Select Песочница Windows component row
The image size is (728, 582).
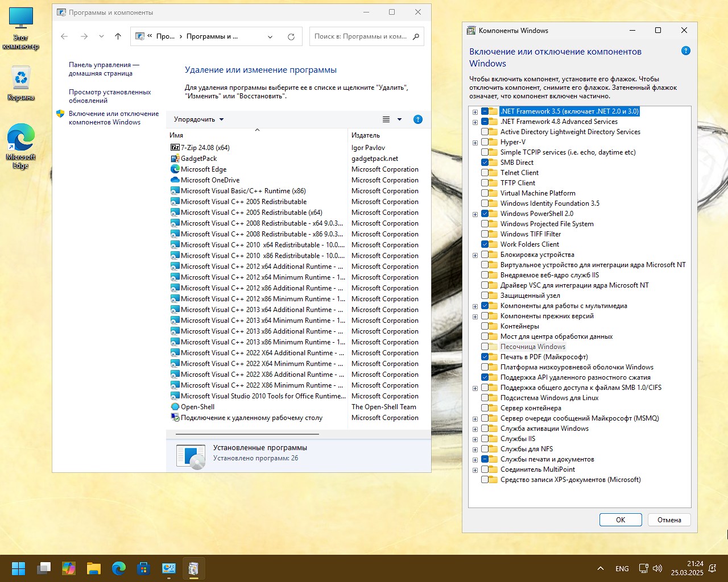click(x=533, y=347)
